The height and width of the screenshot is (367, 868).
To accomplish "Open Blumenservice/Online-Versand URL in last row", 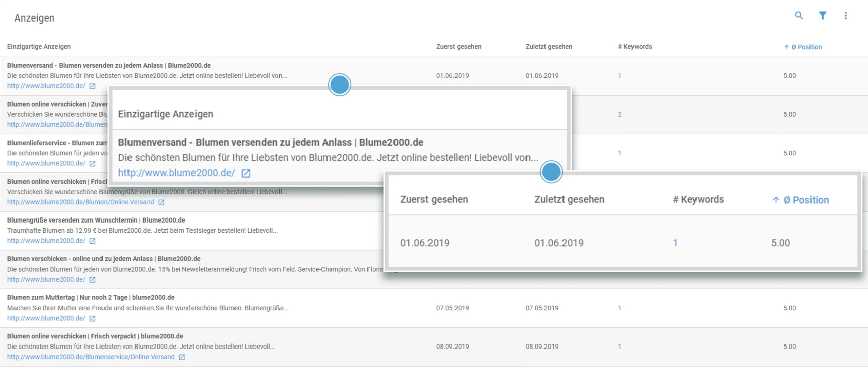I will tap(91, 357).
